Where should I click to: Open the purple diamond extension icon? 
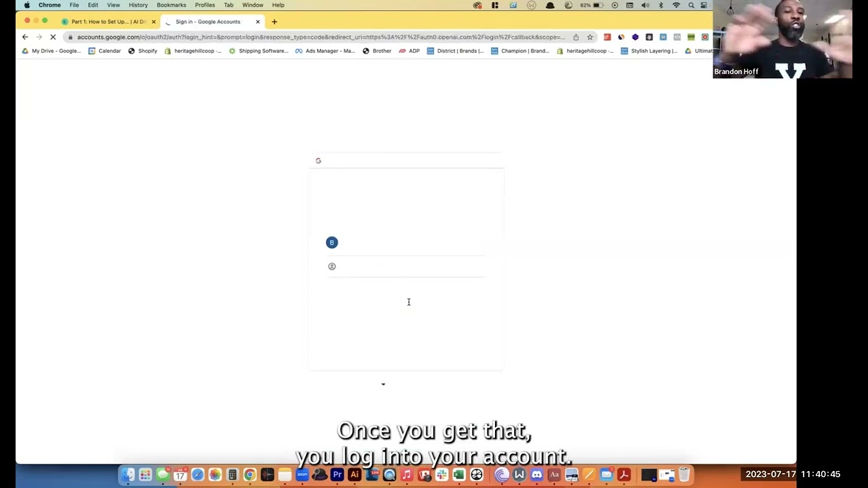coord(635,37)
